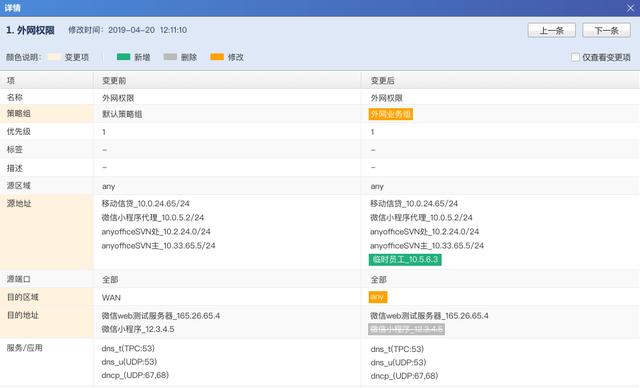
Task: Click the 源端口 row label
Action: [19, 279]
